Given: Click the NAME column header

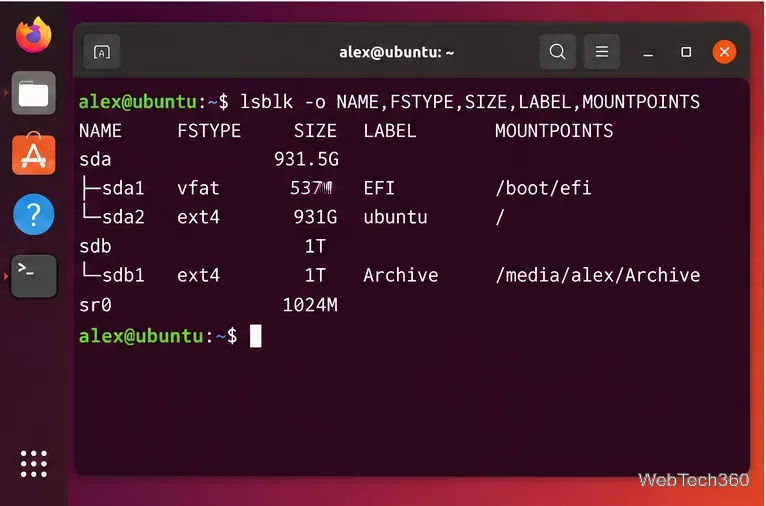Looking at the screenshot, I should [100, 130].
